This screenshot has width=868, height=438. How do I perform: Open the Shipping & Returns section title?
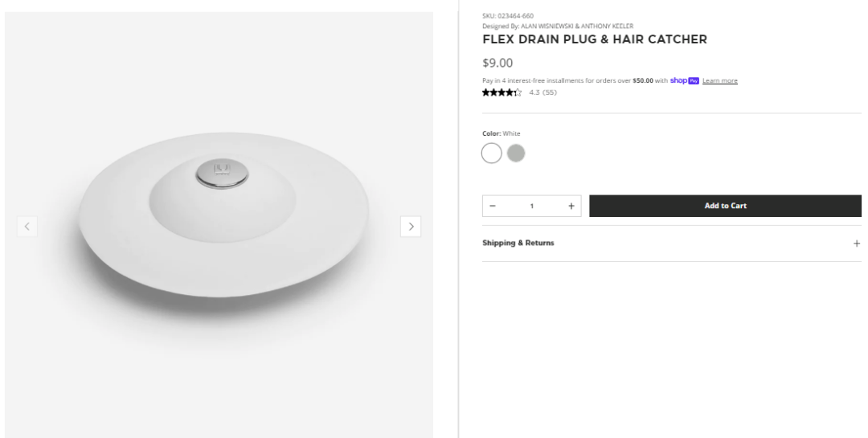(x=518, y=243)
